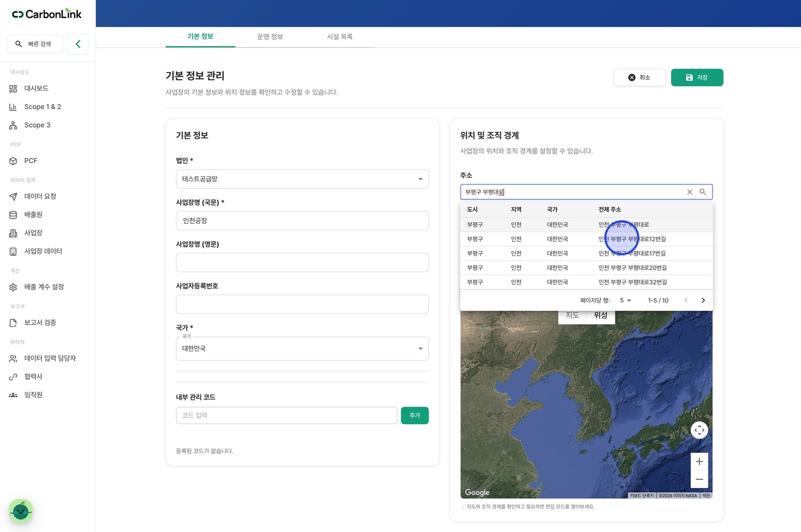Click the address search magnifier icon
This screenshot has height=532, width=801.
(703, 192)
